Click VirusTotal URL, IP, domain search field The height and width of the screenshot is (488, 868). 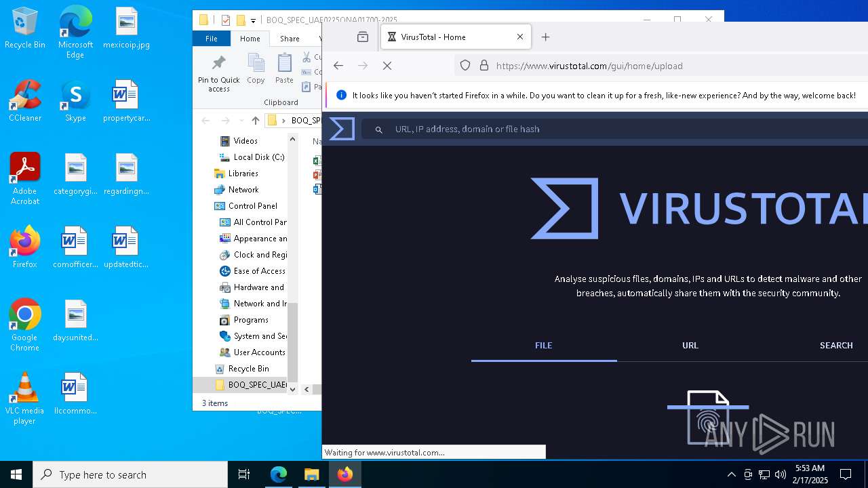click(614, 129)
